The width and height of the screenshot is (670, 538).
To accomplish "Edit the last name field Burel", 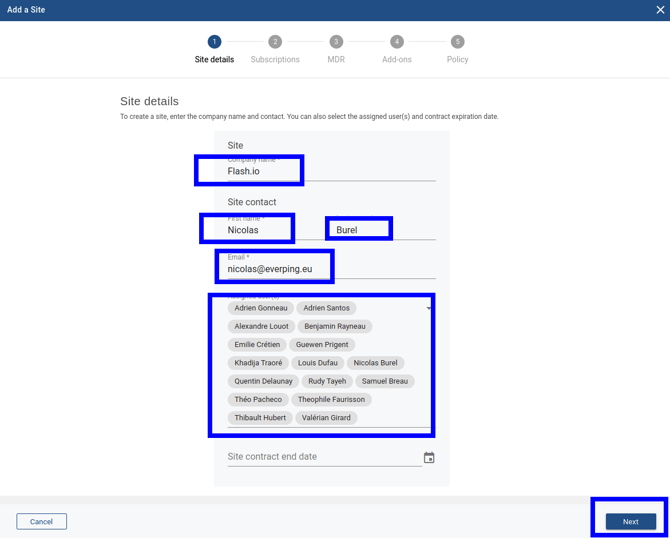I will [x=385, y=229].
